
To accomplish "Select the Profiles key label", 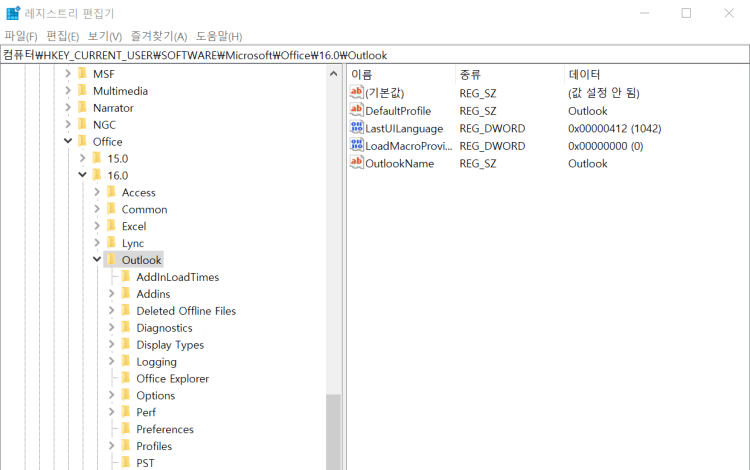I will (154, 446).
